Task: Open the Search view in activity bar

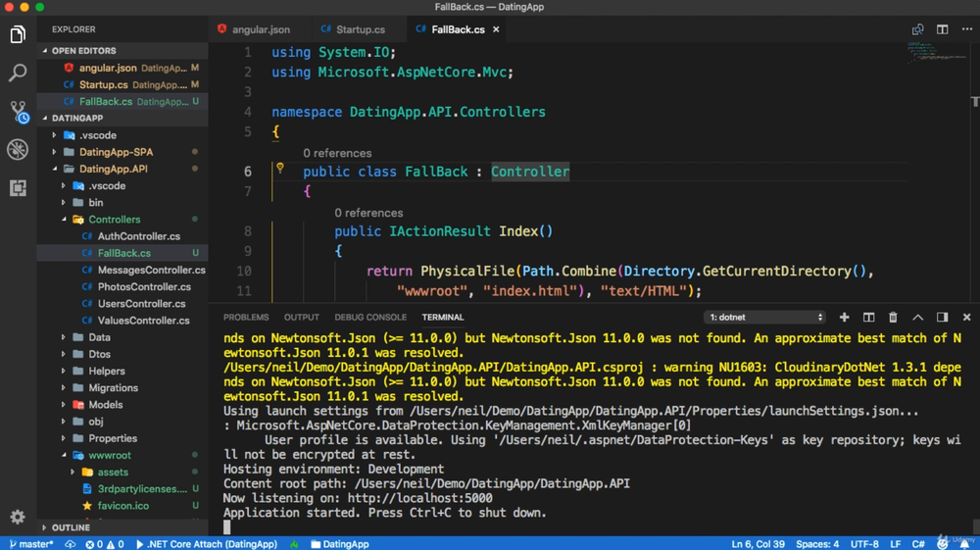Action: (18, 73)
